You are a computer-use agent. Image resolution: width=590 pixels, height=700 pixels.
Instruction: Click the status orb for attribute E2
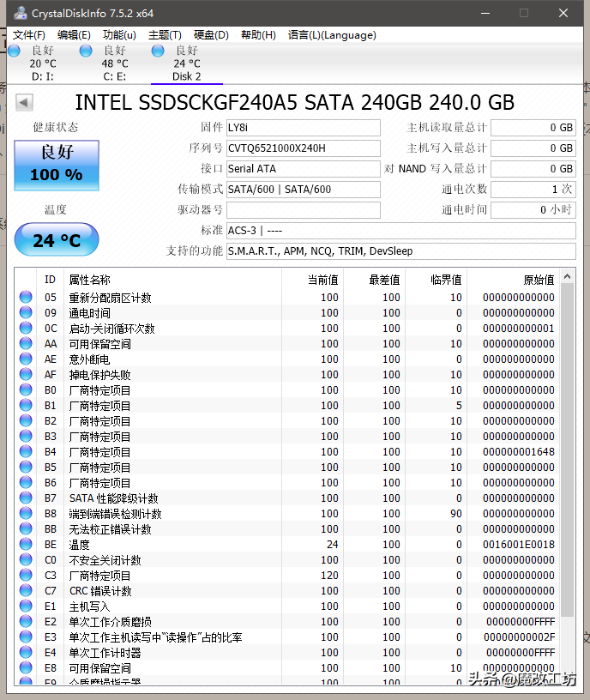[x=26, y=621]
